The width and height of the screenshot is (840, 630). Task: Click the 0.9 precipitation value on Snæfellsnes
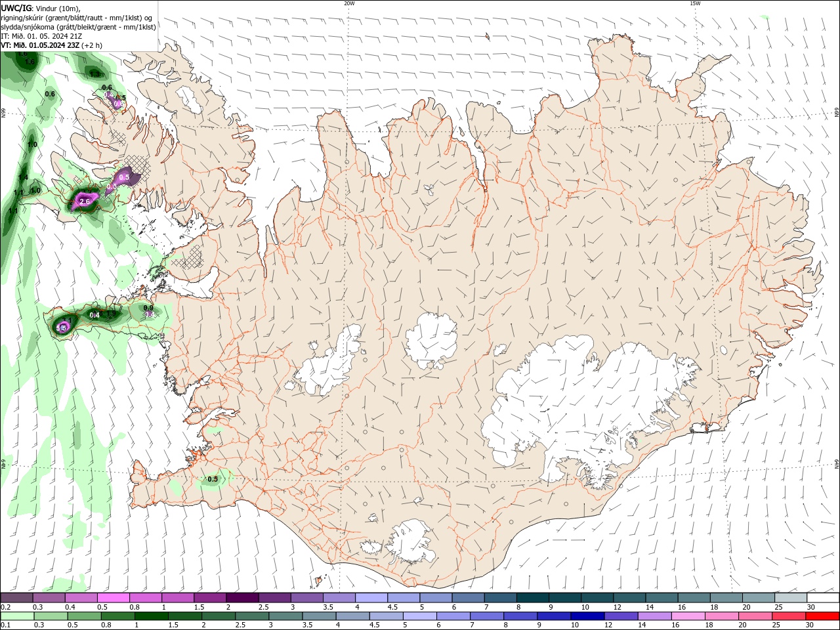tap(148, 308)
